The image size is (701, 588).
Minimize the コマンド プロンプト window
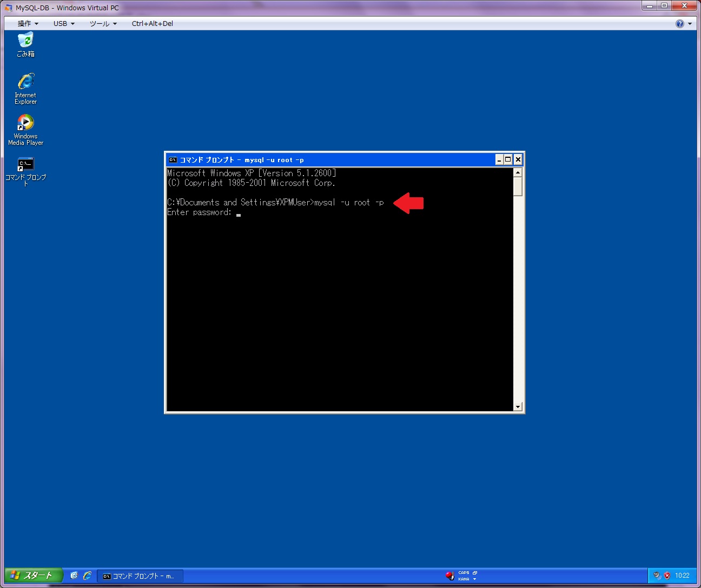[499, 159]
